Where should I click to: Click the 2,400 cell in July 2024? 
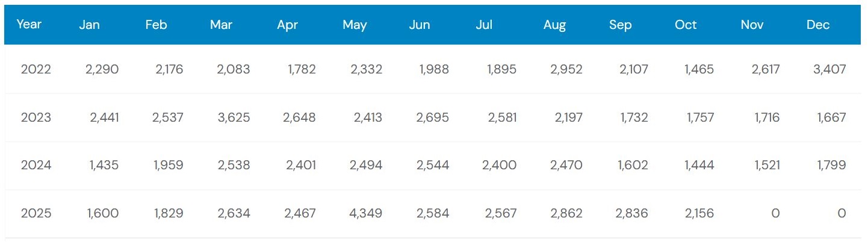(x=499, y=165)
